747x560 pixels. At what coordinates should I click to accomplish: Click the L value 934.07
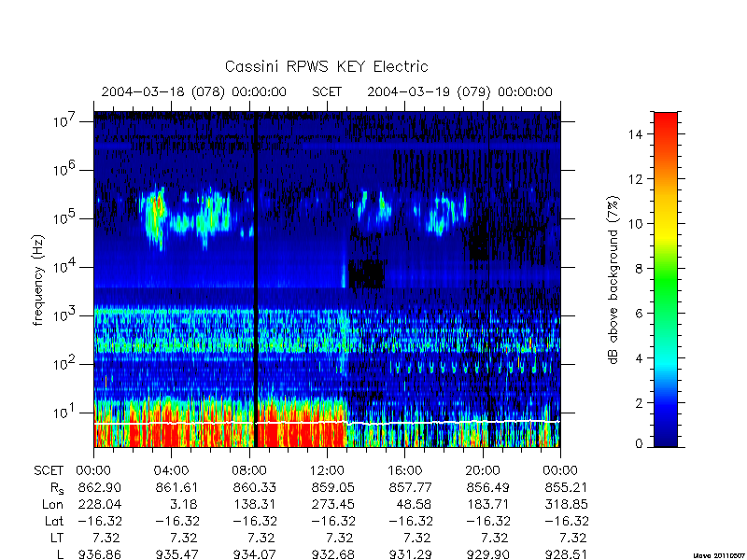[x=254, y=554]
